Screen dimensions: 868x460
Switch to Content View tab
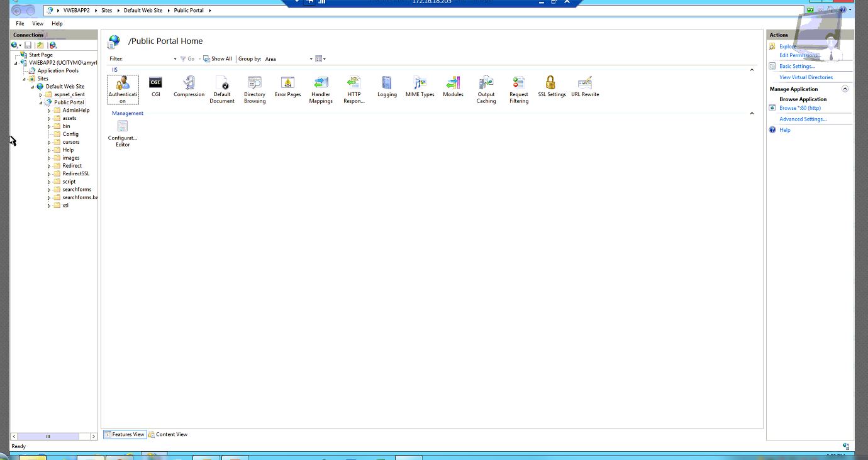coord(168,434)
